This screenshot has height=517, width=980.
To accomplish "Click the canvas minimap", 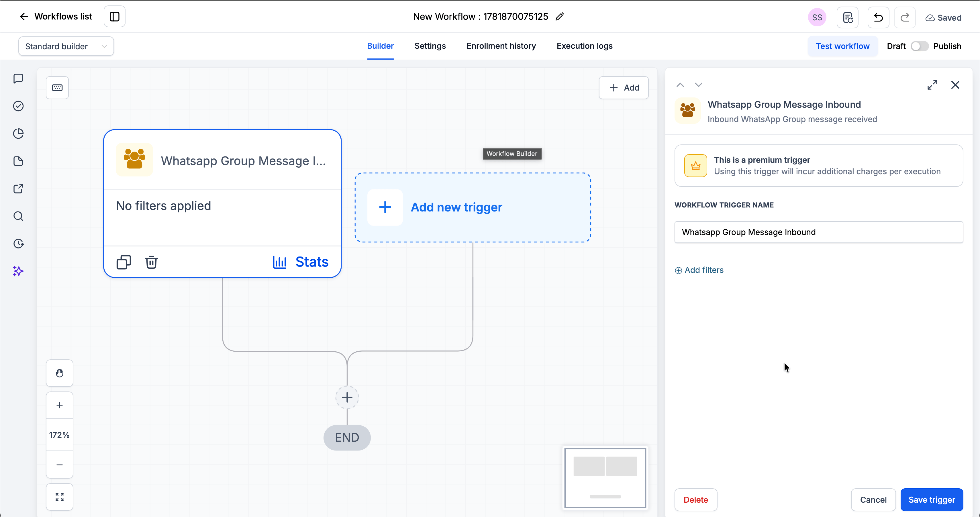I will [605, 478].
